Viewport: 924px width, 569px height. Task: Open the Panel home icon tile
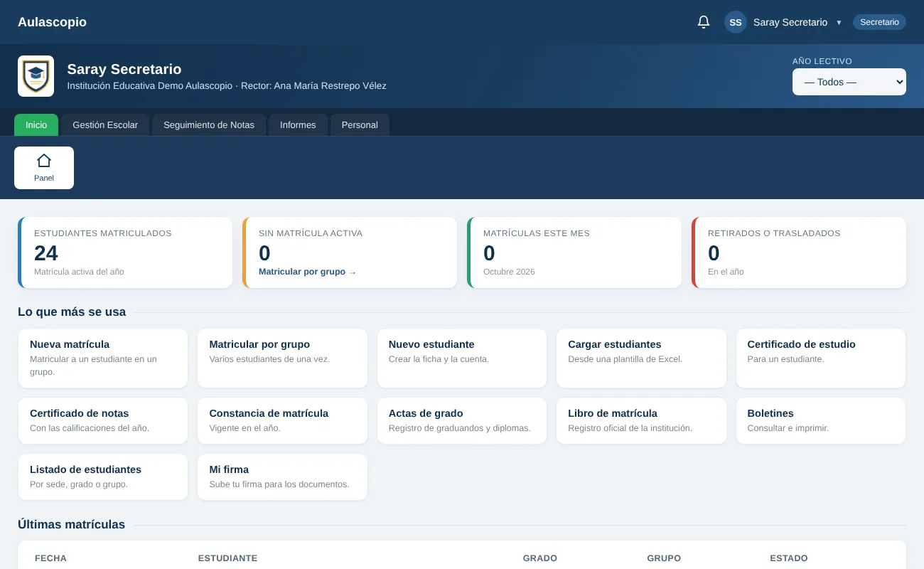[44, 168]
